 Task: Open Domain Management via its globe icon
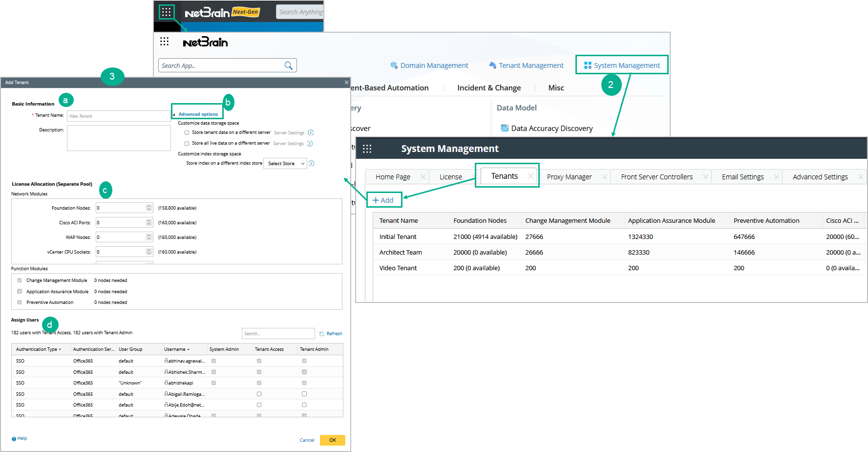pyautogui.click(x=394, y=65)
